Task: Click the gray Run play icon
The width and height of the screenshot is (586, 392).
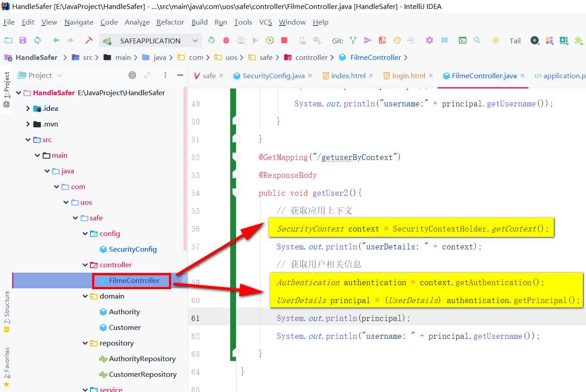Action: point(255,40)
